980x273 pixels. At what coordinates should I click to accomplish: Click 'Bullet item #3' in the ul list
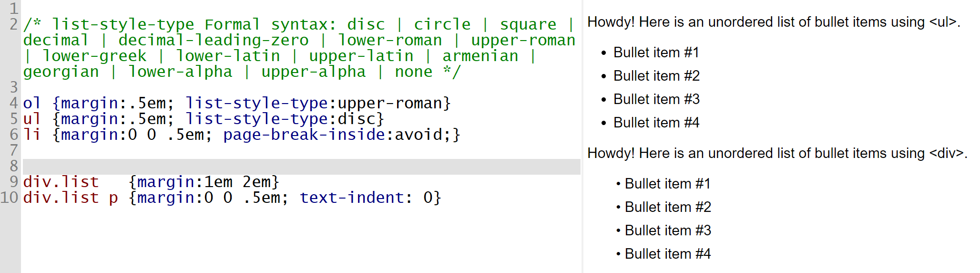pyautogui.click(x=656, y=99)
